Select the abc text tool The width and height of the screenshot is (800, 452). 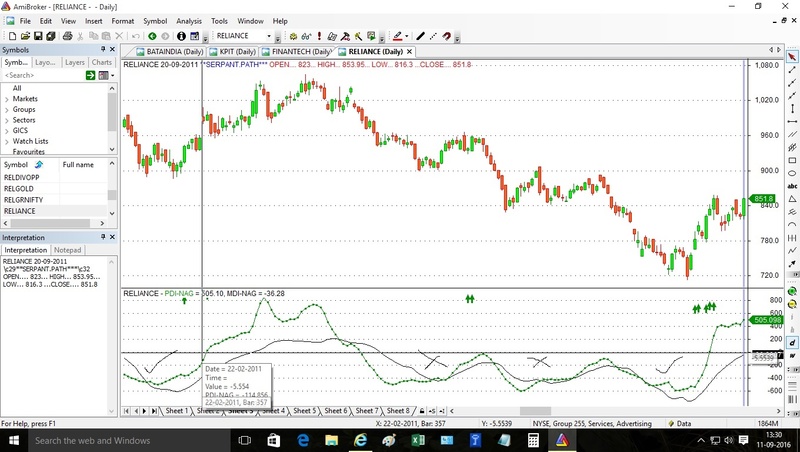pyautogui.click(x=792, y=186)
